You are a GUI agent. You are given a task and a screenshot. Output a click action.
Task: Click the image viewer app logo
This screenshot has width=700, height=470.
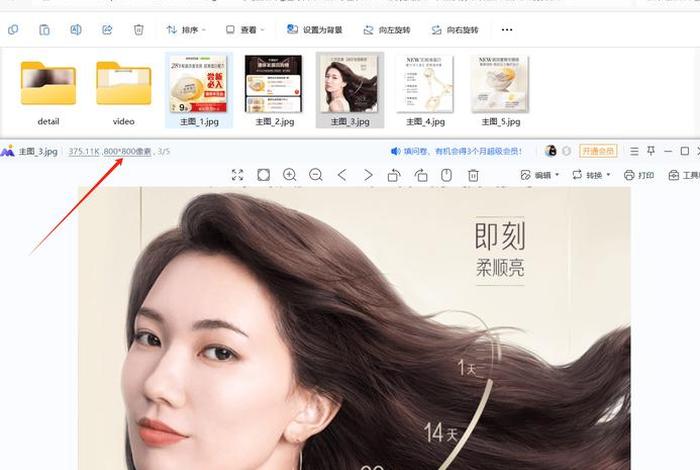tap(8, 151)
